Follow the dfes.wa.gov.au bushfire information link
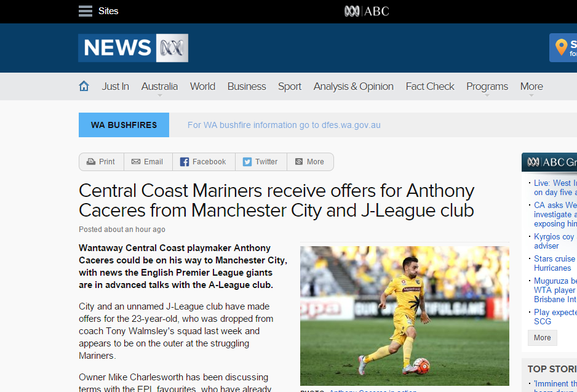This screenshot has height=392, width=577. coord(284,125)
